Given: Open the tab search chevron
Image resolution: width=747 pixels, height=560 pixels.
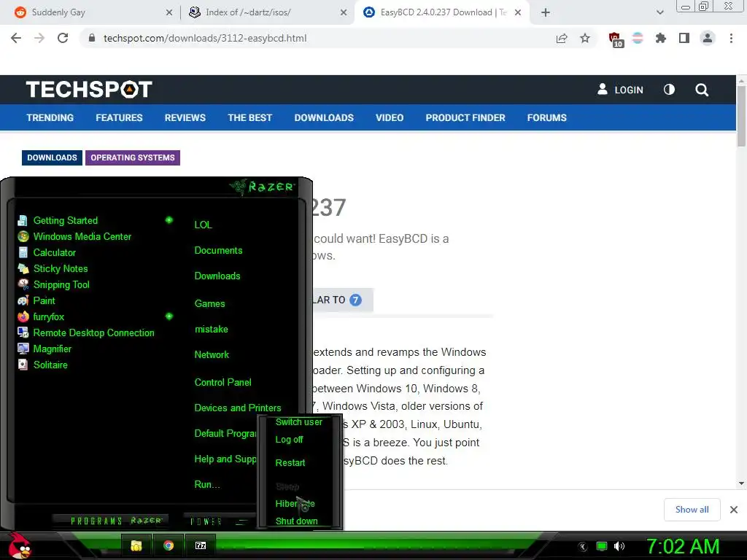Looking at the screenshot, I should coord(659,13).
